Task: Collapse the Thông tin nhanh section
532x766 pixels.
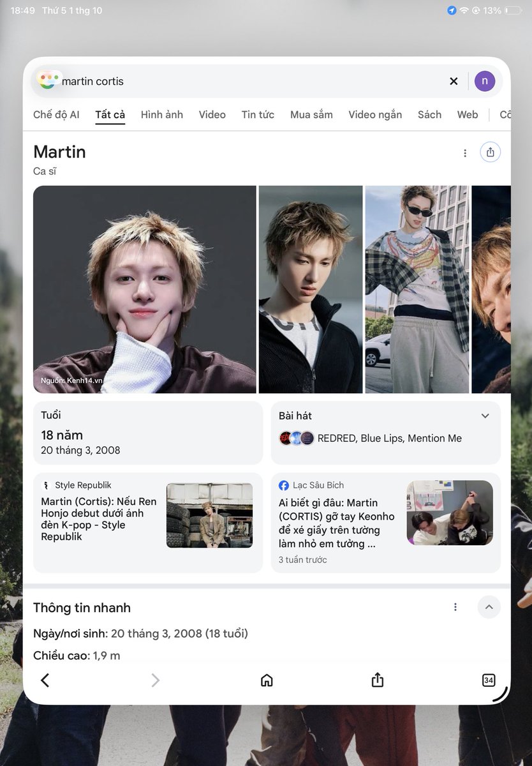Action: (489, 607)
